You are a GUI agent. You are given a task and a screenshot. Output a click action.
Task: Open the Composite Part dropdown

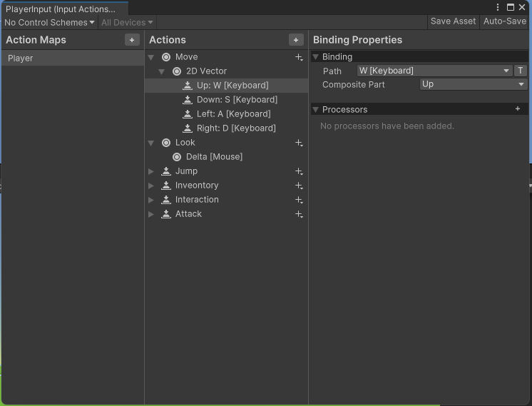[x=474, y=84]
